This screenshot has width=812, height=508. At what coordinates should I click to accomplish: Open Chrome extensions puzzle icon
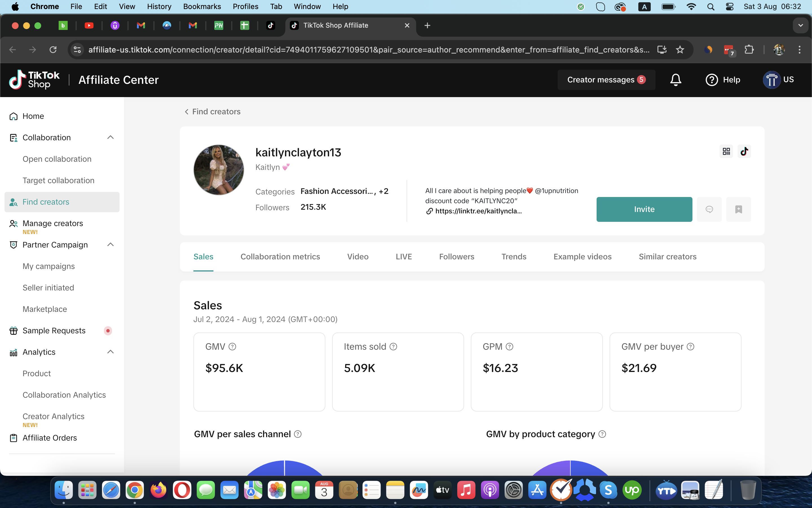point(749,50)
